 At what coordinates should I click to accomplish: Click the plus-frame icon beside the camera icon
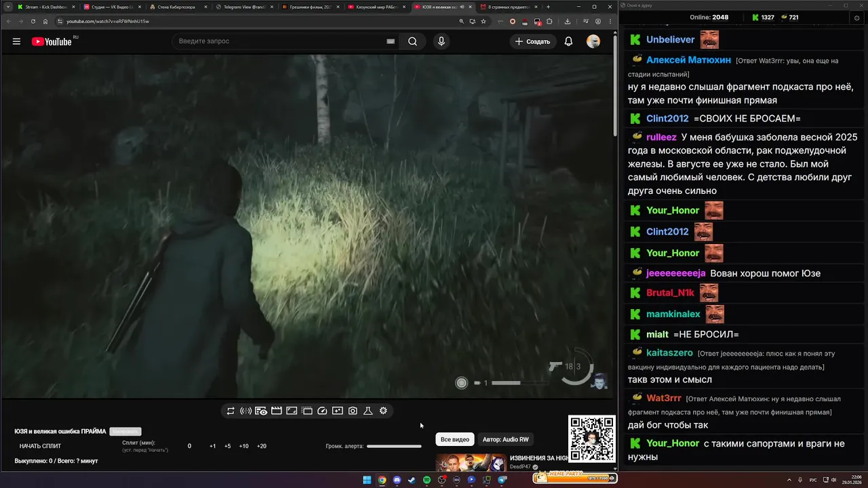point(337,411)
